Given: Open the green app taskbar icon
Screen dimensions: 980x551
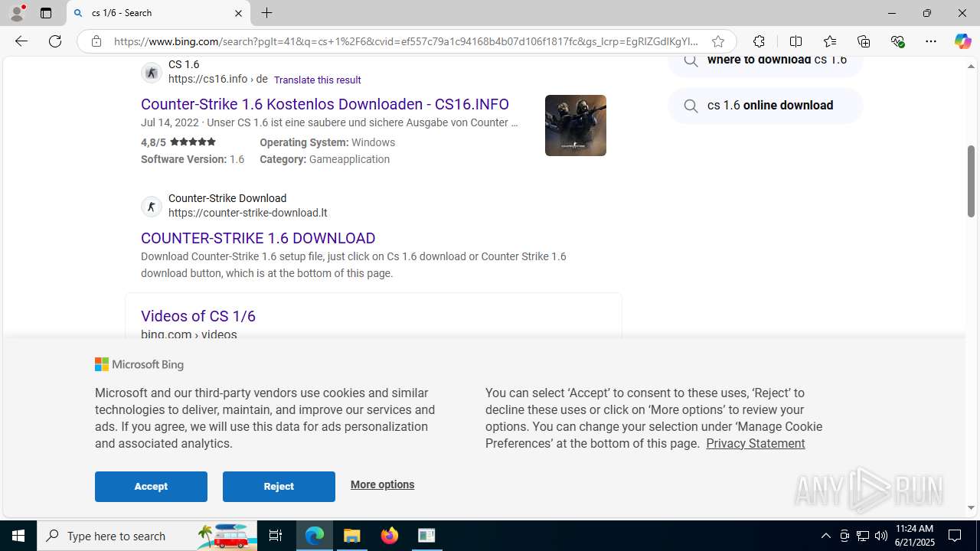Looking at the screenshot, I should [426, 536].
